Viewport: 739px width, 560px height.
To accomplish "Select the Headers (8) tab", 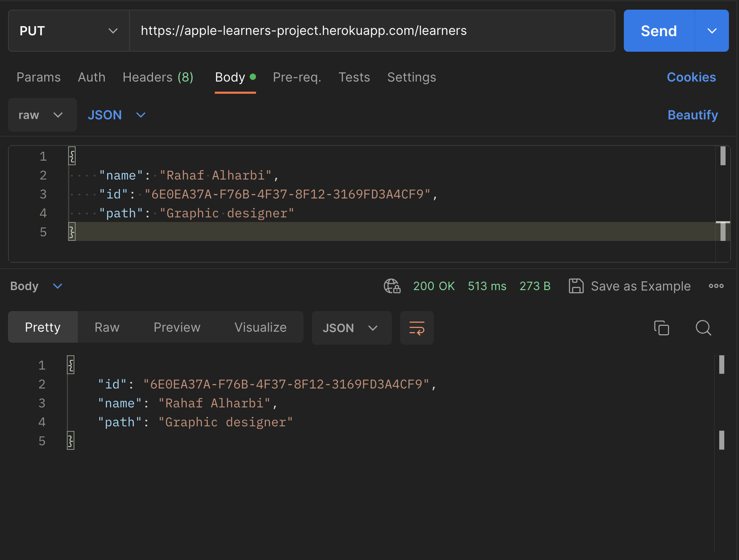I will coord(158,77).
